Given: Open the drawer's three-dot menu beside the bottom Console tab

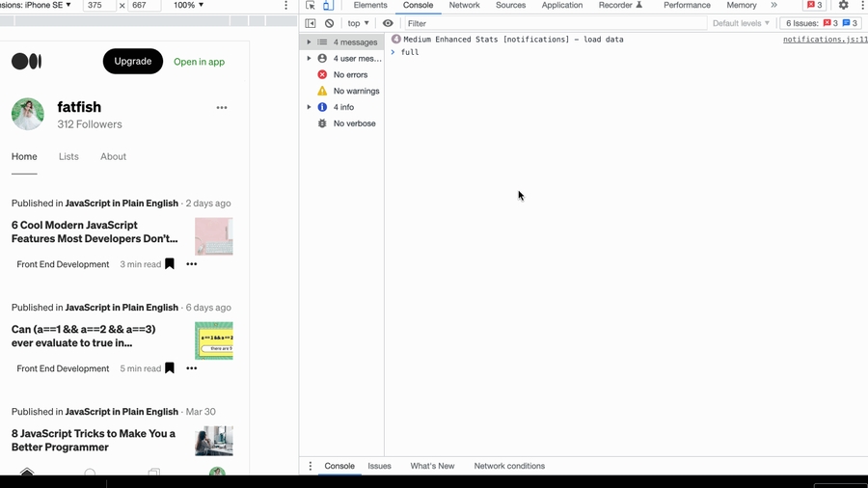Looking at the screenshot, I should (x=311, y=467).
